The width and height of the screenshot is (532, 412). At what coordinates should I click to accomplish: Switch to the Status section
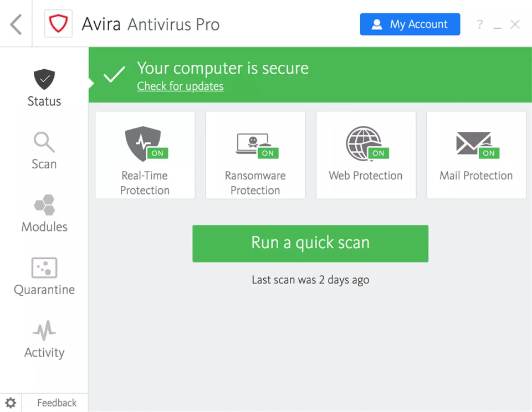(44, 101)
